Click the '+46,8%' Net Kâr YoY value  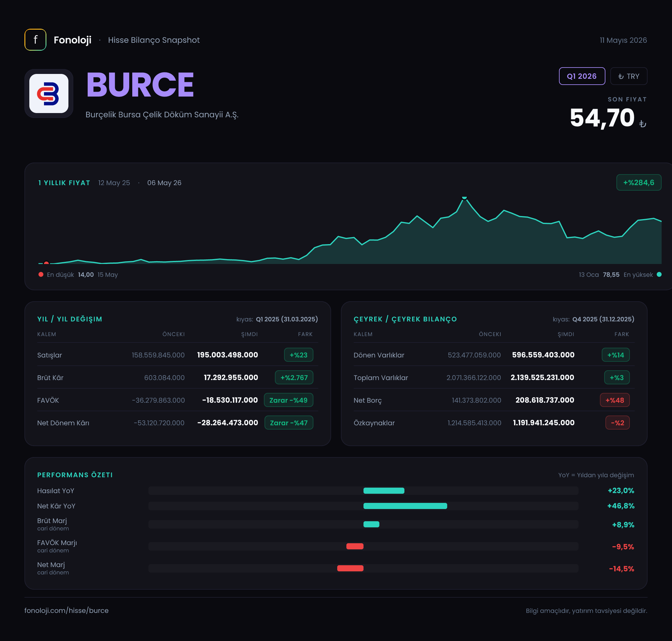[620, 506]
